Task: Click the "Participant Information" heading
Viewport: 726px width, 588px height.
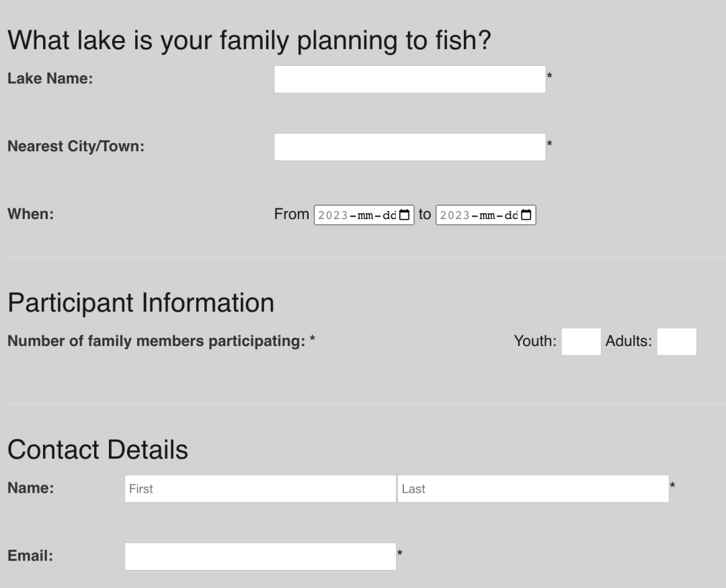Action: click(x=140, y=303)
